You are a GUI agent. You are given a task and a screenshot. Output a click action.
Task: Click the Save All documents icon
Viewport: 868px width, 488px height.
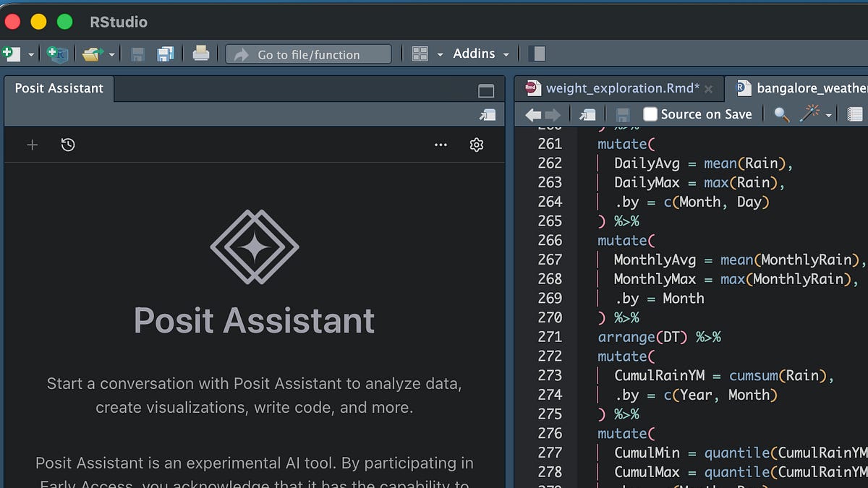pos(166,53)
